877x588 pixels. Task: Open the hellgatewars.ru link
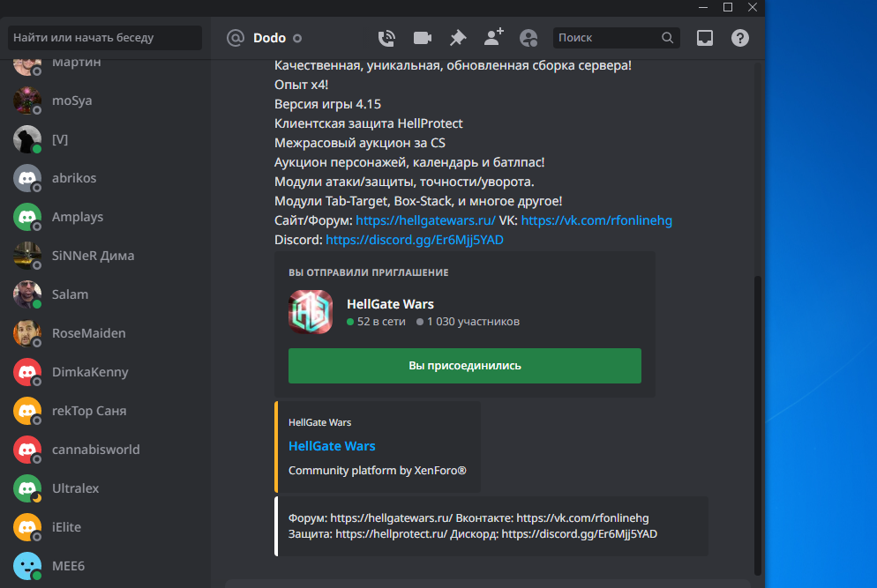tap(425, 220)
